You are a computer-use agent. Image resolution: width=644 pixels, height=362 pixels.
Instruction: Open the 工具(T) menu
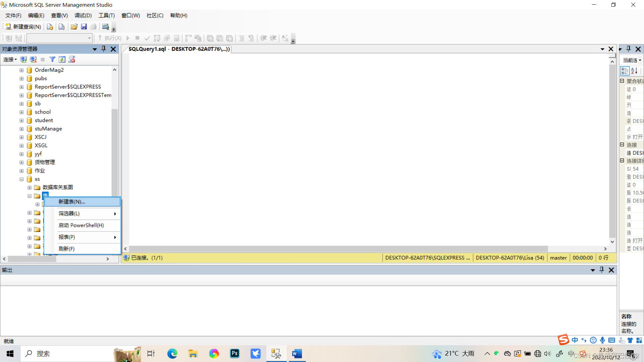pyautogui.click(x=106, y=15)
